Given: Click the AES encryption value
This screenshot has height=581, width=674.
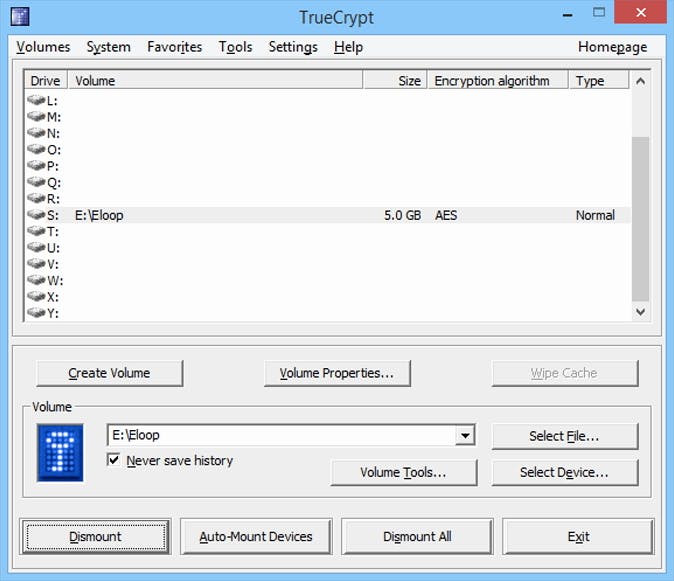Looking at the screenshot, I should pos(446,215).
